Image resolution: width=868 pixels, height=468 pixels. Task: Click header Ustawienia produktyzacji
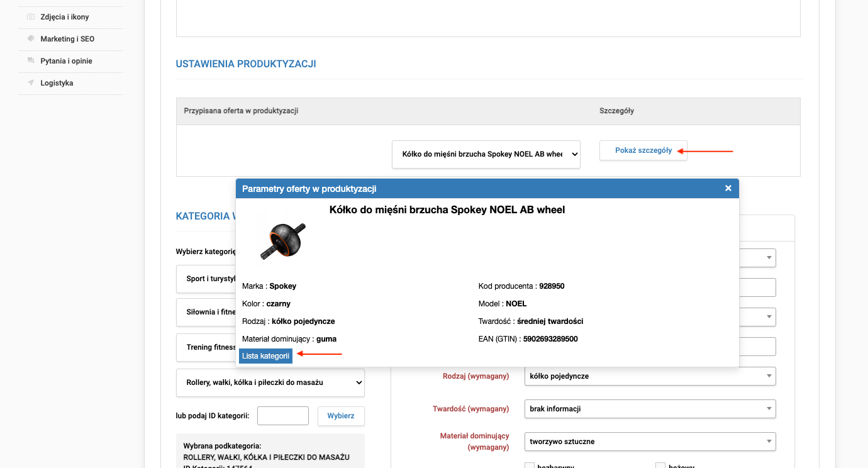[246, 64]
